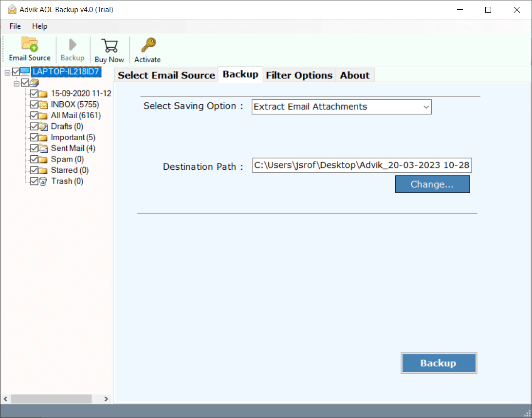This screenshot has height=418, width=532.
Task: Select the 15-09-2020 11-12 folder label
Action: [81, 93]
